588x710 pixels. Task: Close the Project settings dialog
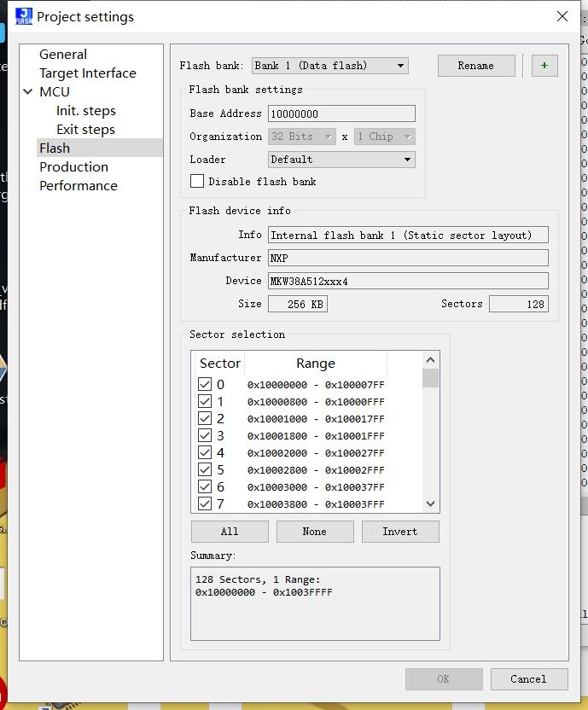[562, 16]
